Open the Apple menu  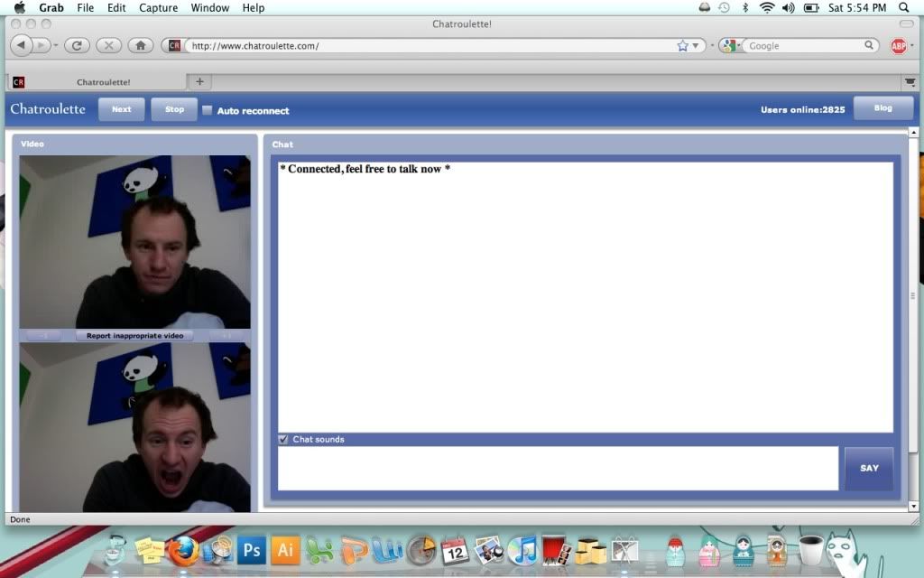(x=20, y=7)
